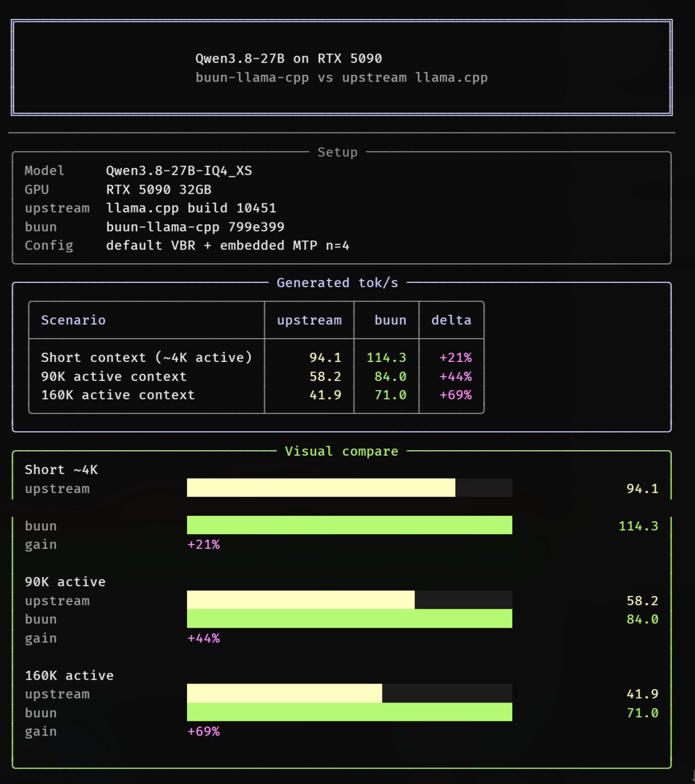
Task: Click the "gain" label under 160K active
Action: [40, 732]
